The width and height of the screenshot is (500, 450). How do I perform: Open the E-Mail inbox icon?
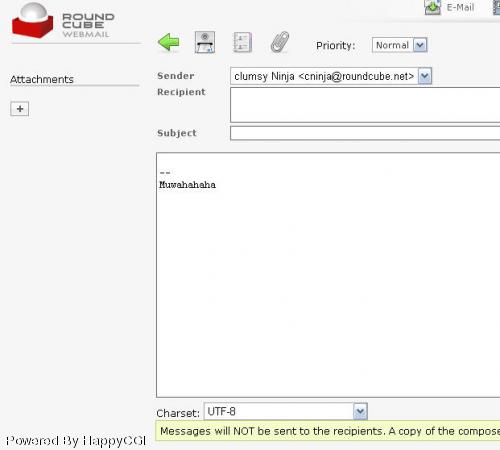(432, 7)
